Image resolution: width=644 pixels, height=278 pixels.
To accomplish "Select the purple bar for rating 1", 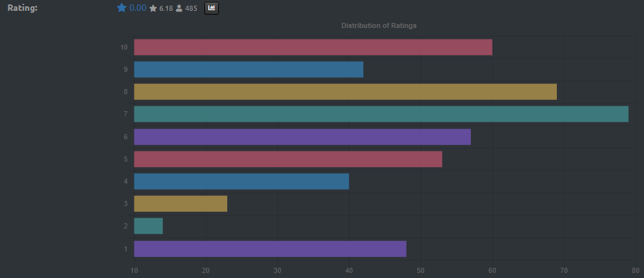I will pyautogui.click(x=270, y=249).
